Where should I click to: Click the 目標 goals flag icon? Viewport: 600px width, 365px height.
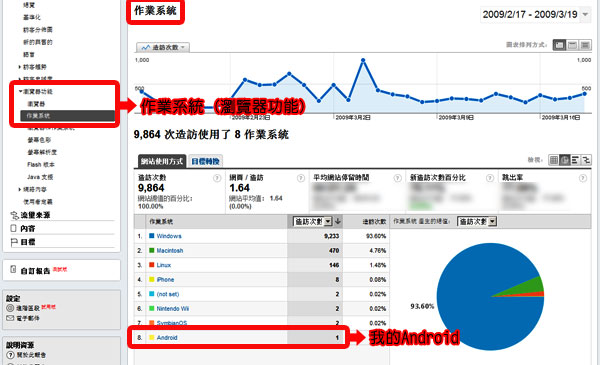(14, 242)
